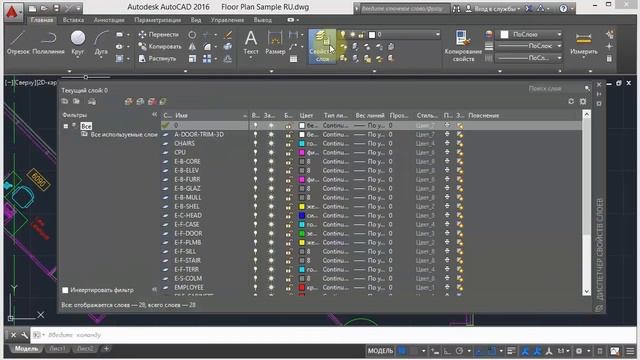Select the A-DOOR-TRIM-3D layer name
640x360 pixels.
tap(199, 134)
